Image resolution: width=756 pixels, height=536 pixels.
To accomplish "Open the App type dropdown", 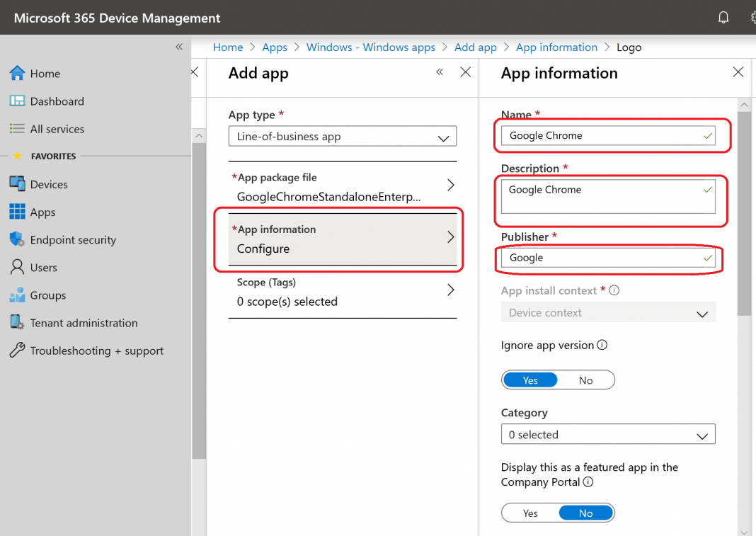I will pyautogui.click(x=342, y=136).
